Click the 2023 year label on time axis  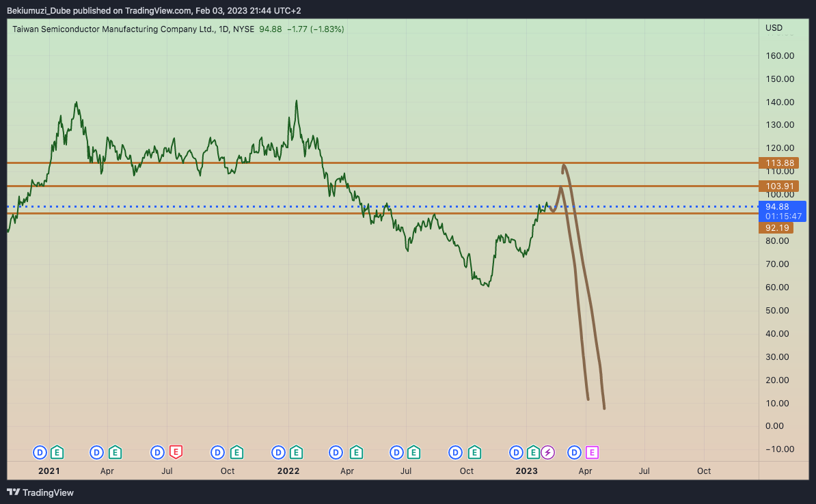coord(527,471)
